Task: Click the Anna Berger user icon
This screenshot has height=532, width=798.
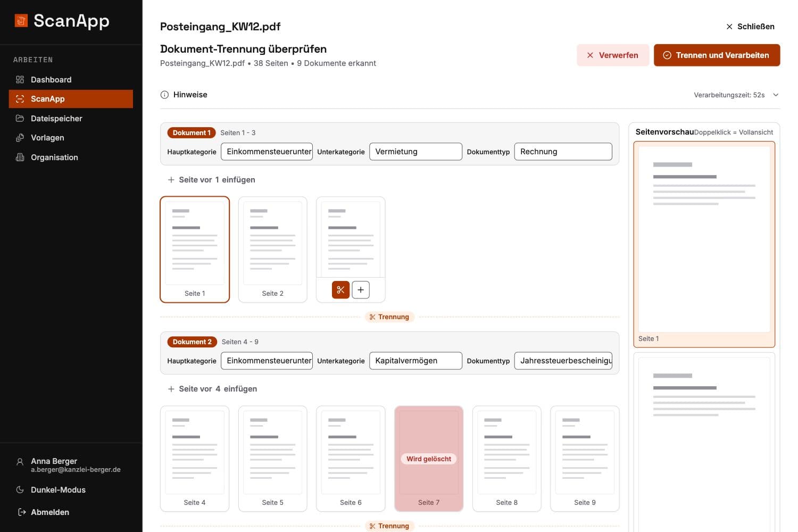Action: 20,462
